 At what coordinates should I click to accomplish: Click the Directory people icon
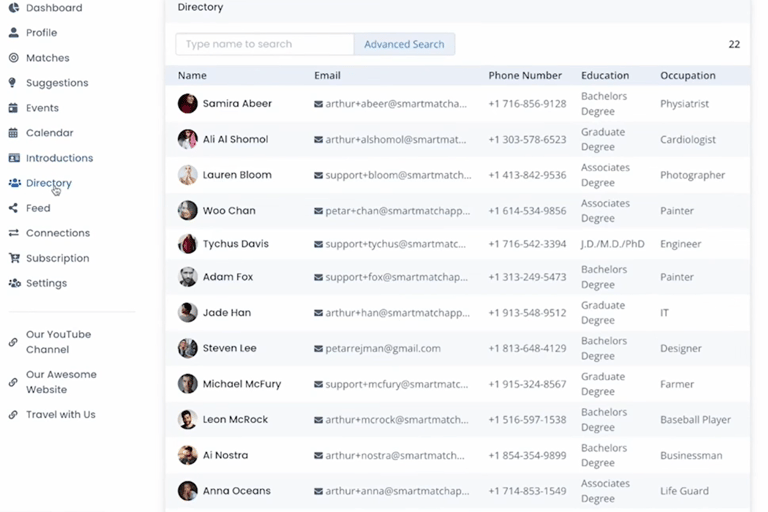(15, 183)
